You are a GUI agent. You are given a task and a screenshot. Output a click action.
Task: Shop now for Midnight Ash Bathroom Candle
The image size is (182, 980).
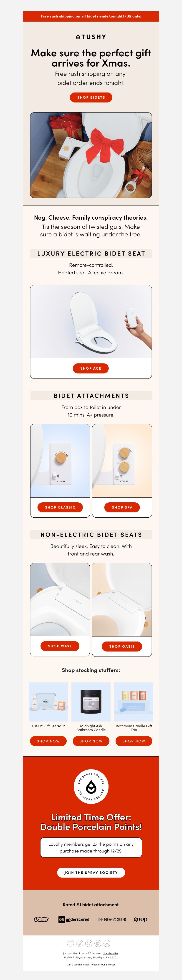coord(91,741)
